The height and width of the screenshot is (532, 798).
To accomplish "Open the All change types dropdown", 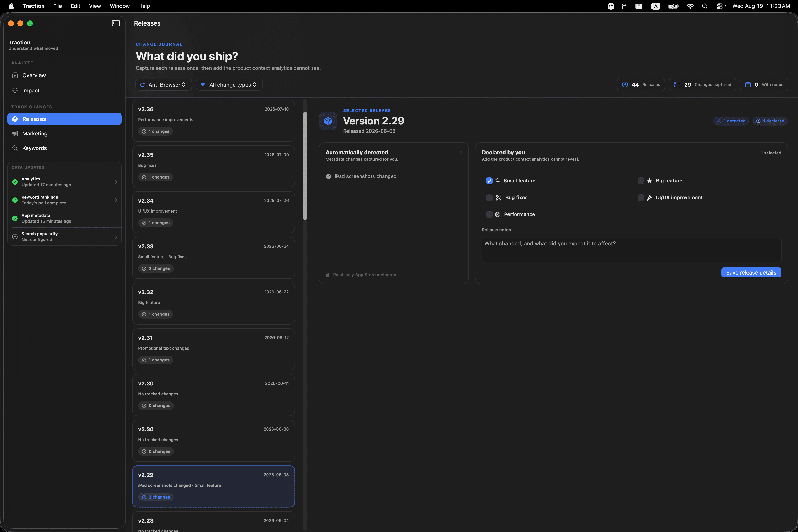I will [x=229, y=85].
